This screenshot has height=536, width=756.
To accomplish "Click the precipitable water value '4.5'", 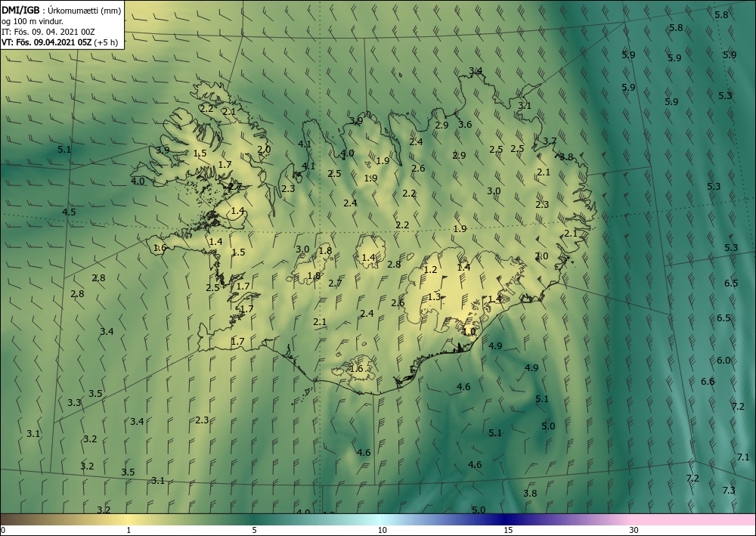I will click(x=69, y=212).
